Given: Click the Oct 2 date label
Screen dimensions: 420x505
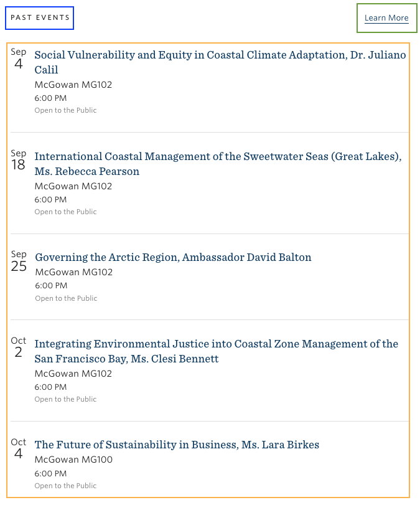Looking at the screenshot, I should (x=19, y=347).
